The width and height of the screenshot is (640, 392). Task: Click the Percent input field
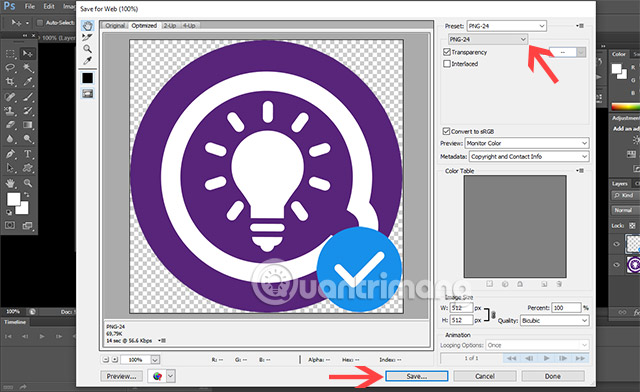click(x=566, y=308)
